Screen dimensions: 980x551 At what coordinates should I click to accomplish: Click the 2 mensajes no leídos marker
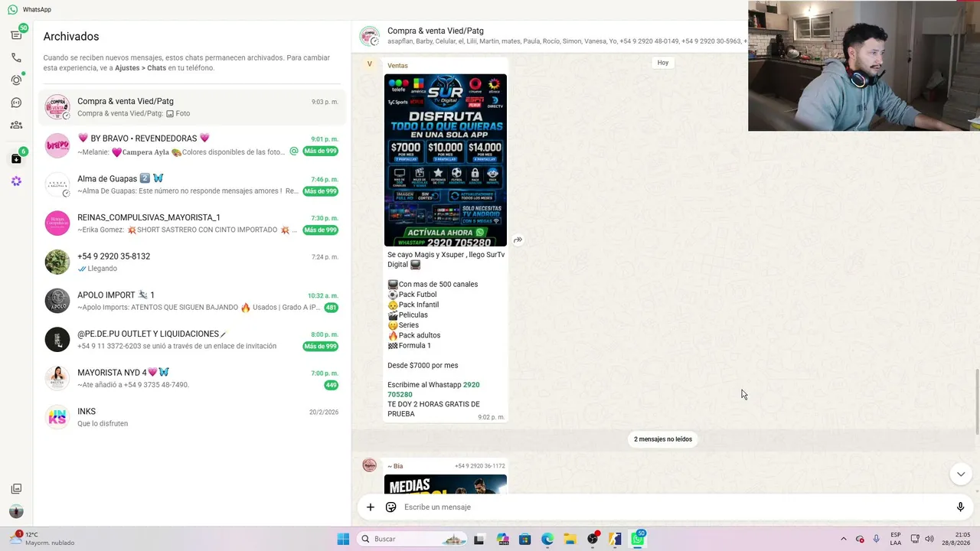pyautogui.click(x=663, y=439)
